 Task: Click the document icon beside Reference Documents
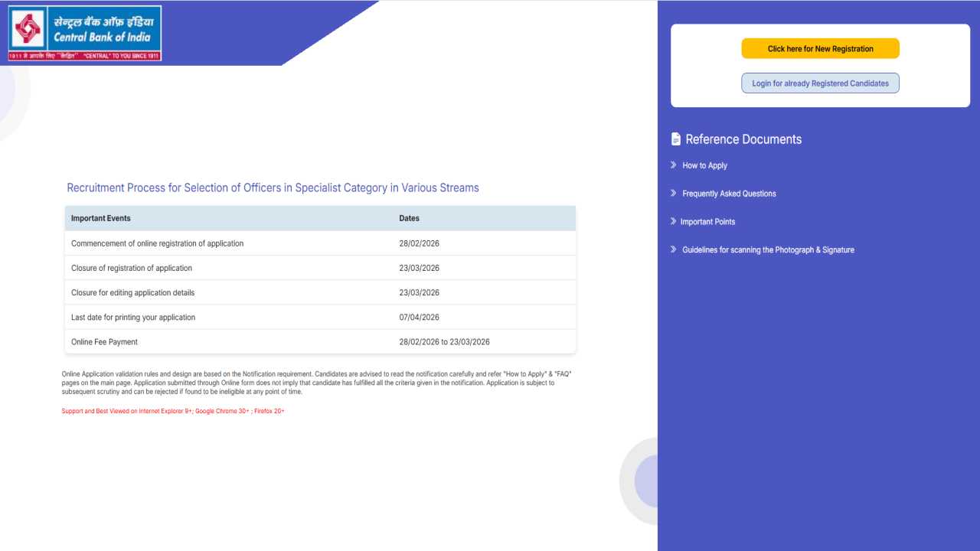tap(675, 139)
